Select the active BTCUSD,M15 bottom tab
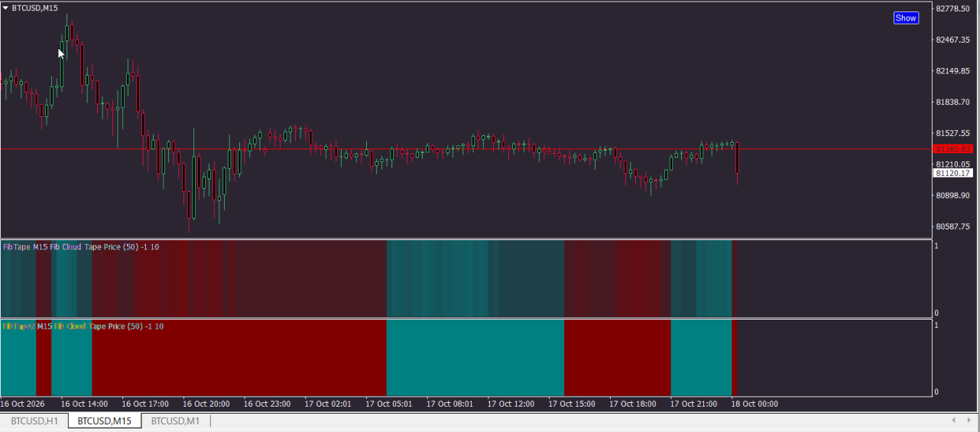The image size is (980, 432). click(x=104, y=421)
